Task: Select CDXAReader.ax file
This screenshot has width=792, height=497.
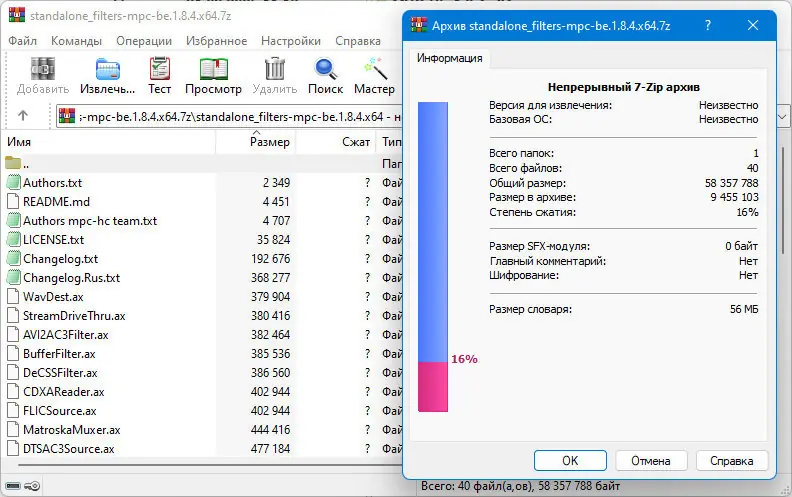Action: point(64,392)
